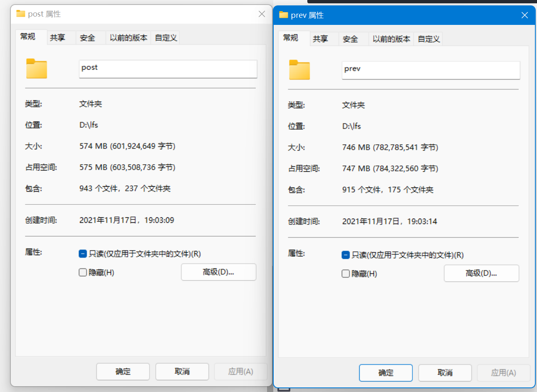
Task: Enable the 隐藏 checkbox for prev folder
Action: [346, 273]
